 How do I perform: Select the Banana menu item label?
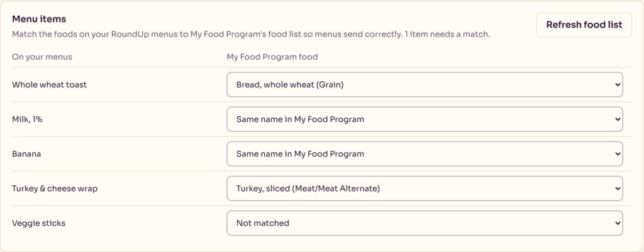click(26, 154)
